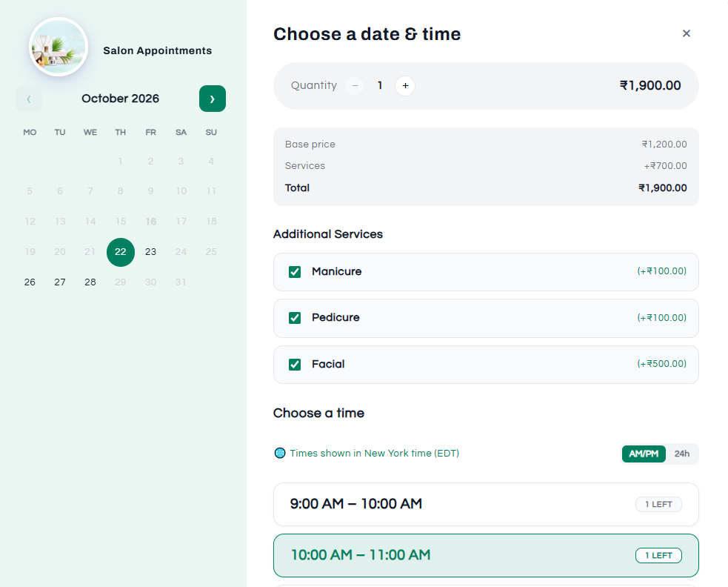The width and height of the screenshot is (728, 587).
Task: Open the New York time zone link
Action: 374,453
